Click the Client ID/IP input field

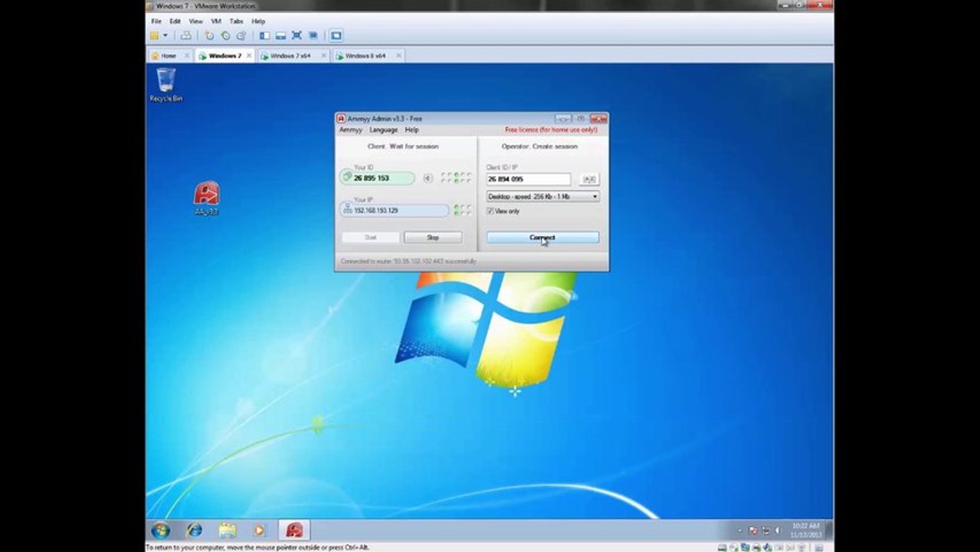click(528, 179)
